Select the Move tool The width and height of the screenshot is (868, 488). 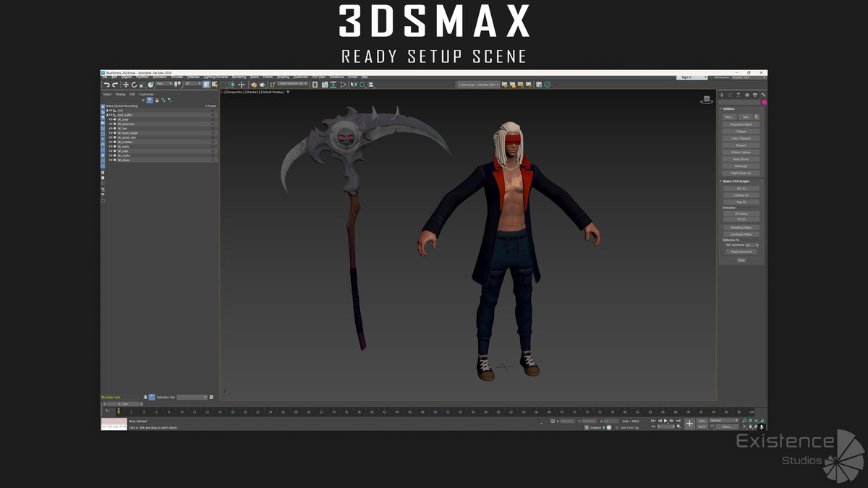click(x=126, y=85)
